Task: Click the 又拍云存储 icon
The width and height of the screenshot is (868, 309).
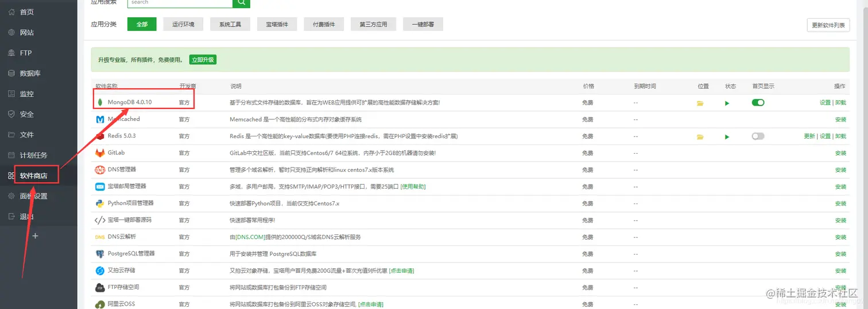Action: click(100, 271)
